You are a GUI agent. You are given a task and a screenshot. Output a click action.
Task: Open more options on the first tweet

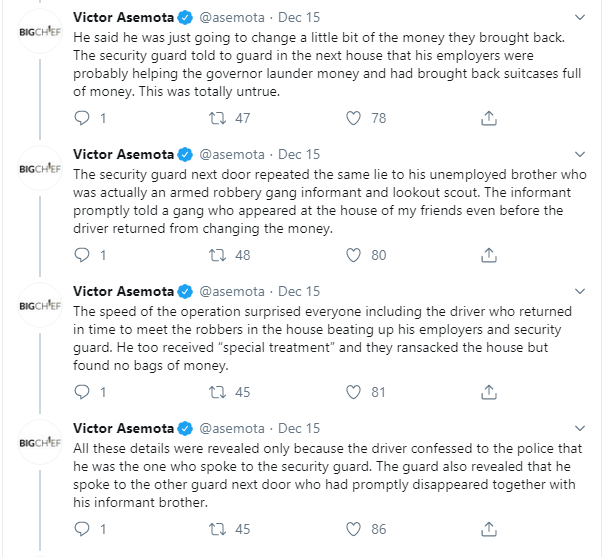[x=580, y=18]
